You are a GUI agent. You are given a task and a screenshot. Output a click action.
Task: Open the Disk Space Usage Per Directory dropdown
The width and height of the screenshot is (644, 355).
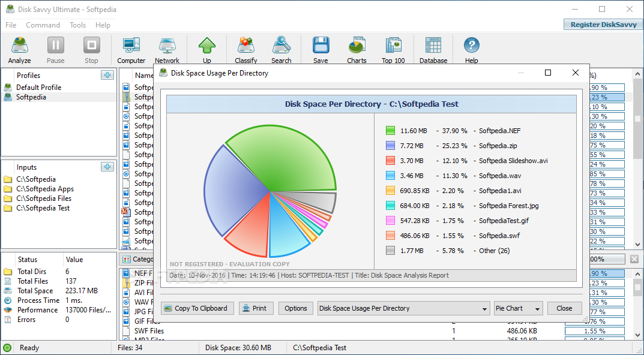(x=404, y=308)
